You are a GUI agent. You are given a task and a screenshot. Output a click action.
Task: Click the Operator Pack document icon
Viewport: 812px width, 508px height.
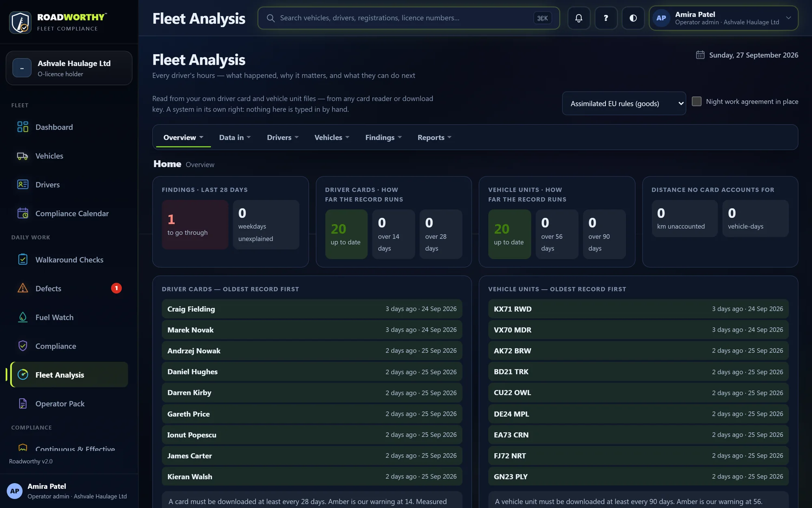[x=23, y=404]
